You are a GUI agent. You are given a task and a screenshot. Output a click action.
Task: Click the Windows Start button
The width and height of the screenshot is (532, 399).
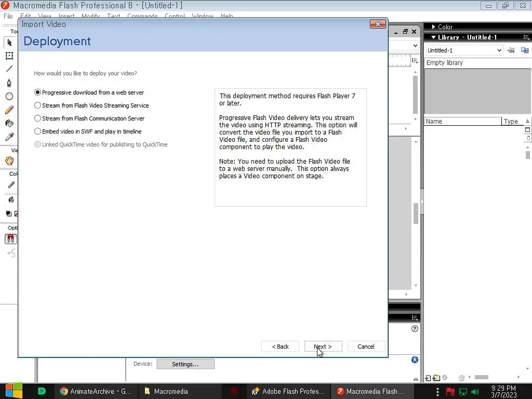pos(14,391)
